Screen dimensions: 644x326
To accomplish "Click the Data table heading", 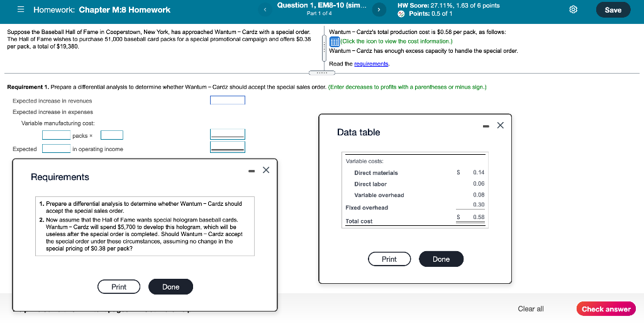I will click(x=358, y=132).
